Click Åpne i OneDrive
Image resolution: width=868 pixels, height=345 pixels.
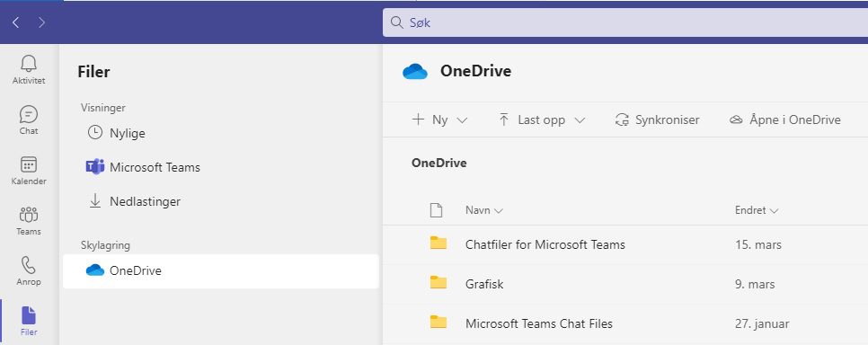[785, 119]
